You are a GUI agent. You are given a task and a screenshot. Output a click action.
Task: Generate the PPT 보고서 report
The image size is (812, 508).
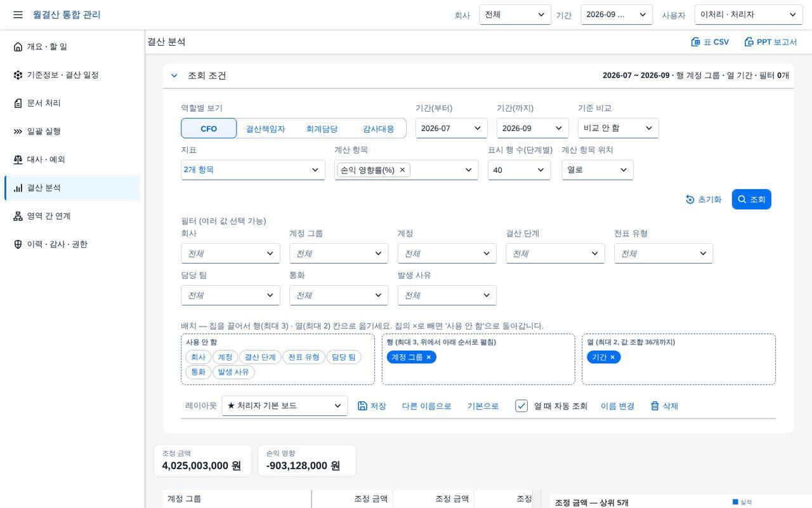click(771, 42)
